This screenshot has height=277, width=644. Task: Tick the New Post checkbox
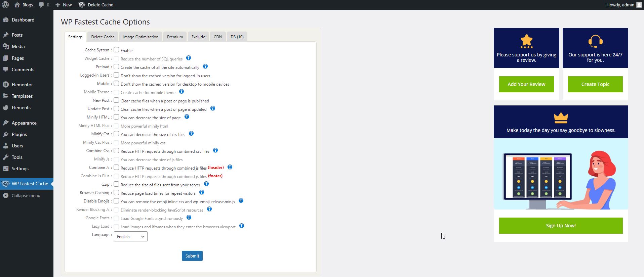pos(116,100)
